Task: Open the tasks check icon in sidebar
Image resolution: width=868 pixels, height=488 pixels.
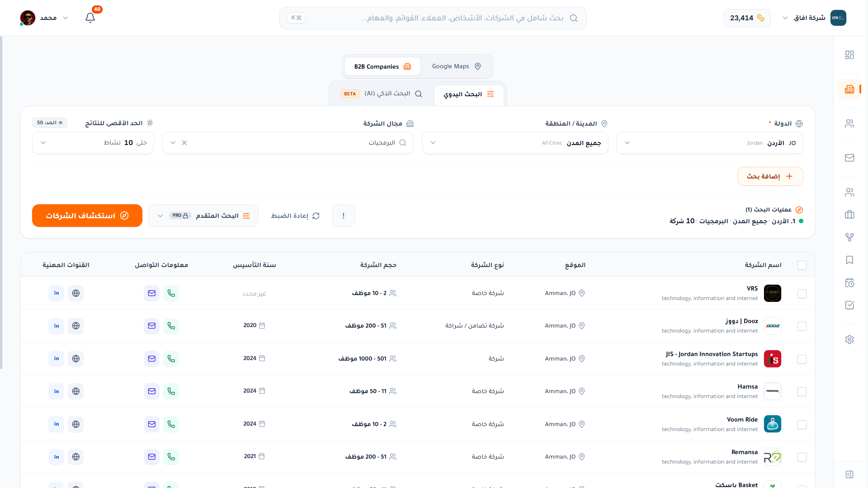Action: click(849, 305)
